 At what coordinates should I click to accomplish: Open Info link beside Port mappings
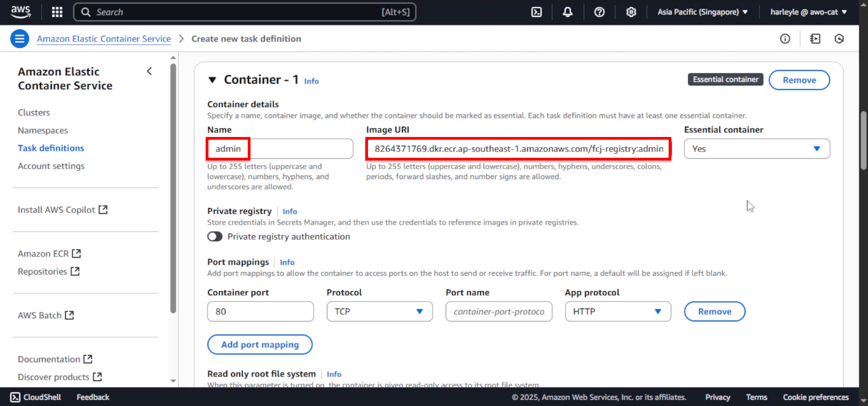tap(287, 262)
